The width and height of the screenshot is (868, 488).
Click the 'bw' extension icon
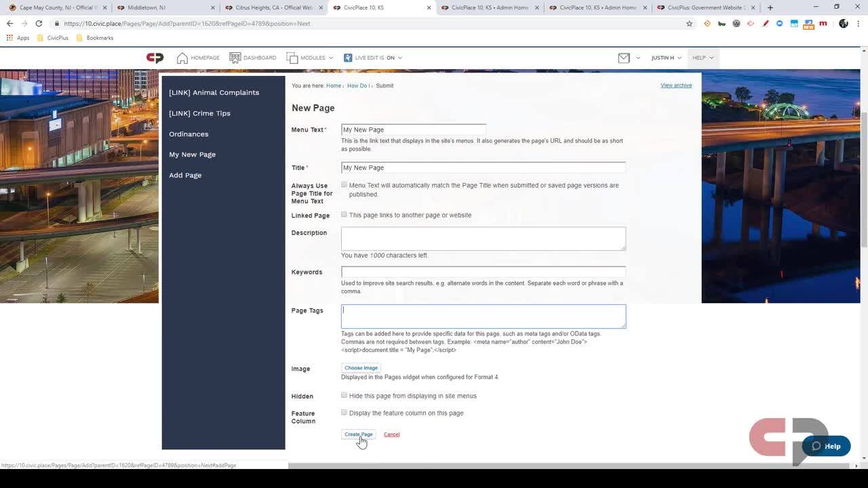click(x=722, y=23)
